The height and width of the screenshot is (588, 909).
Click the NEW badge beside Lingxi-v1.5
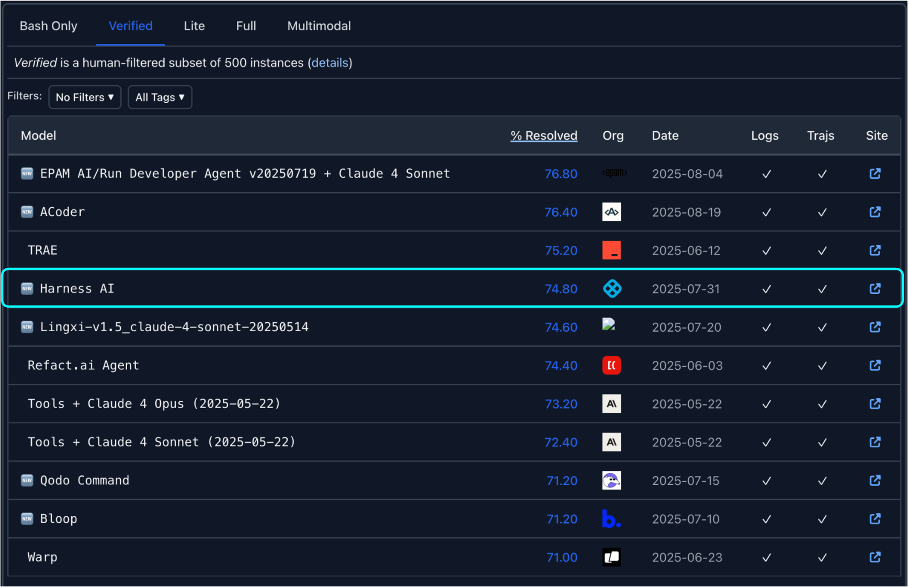pos(27,327)
